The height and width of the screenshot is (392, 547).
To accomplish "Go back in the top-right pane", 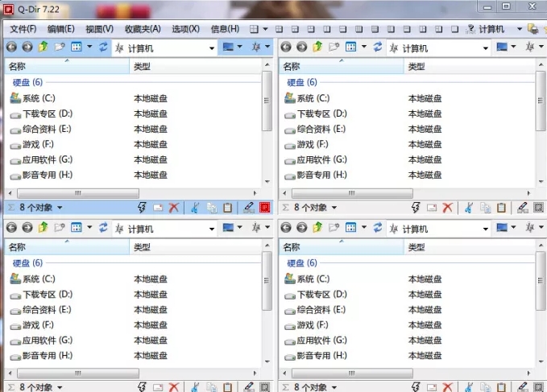I will click(x=286, y=47).
